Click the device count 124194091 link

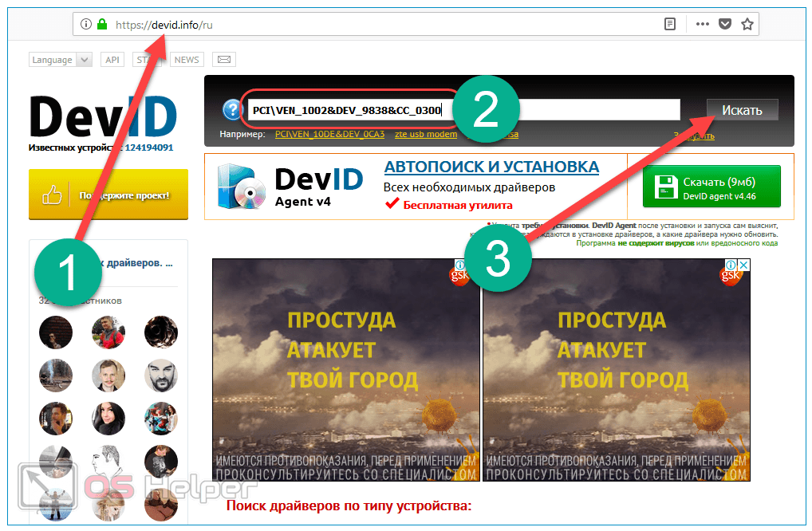click(x=149, y=147)
